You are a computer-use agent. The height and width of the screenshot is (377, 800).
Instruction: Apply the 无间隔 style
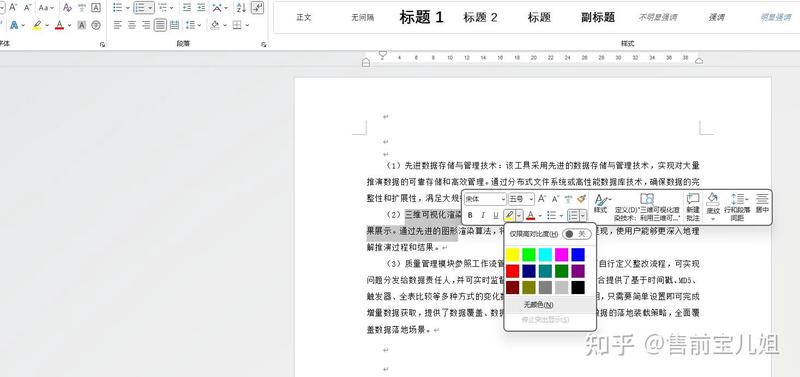coord(362,17)
